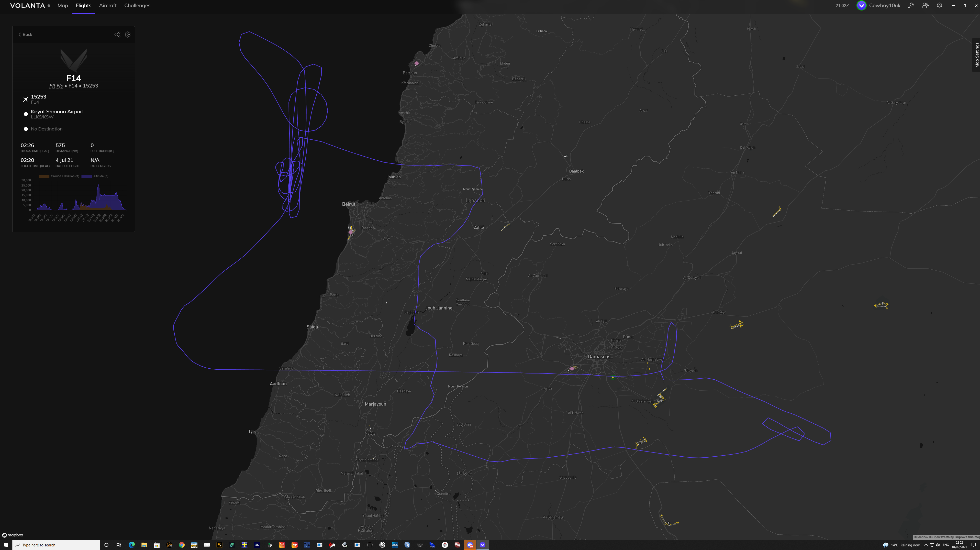
Task: Open File Explorer from the taskbar
Action: pos(144,545)
